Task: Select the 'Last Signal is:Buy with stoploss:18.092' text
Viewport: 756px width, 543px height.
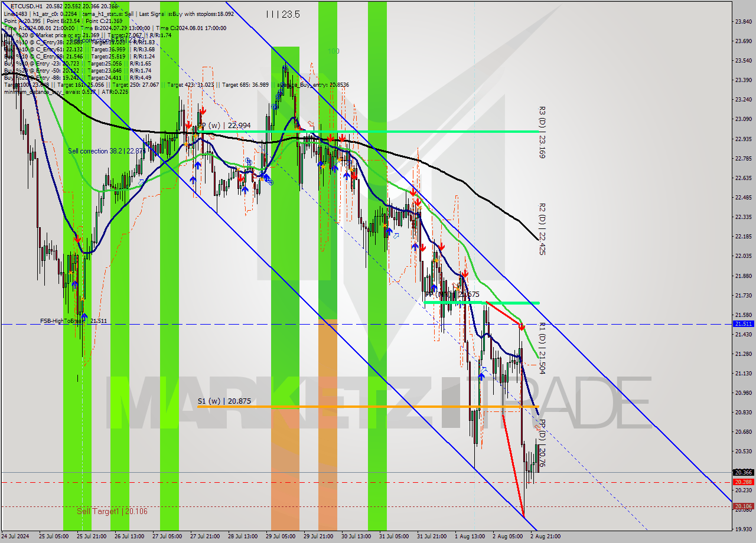Action: (186, 14)
